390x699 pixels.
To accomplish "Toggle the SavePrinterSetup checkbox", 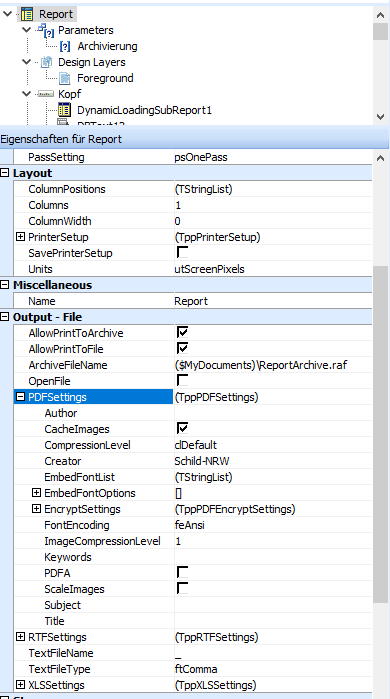I will pos(182,253).
